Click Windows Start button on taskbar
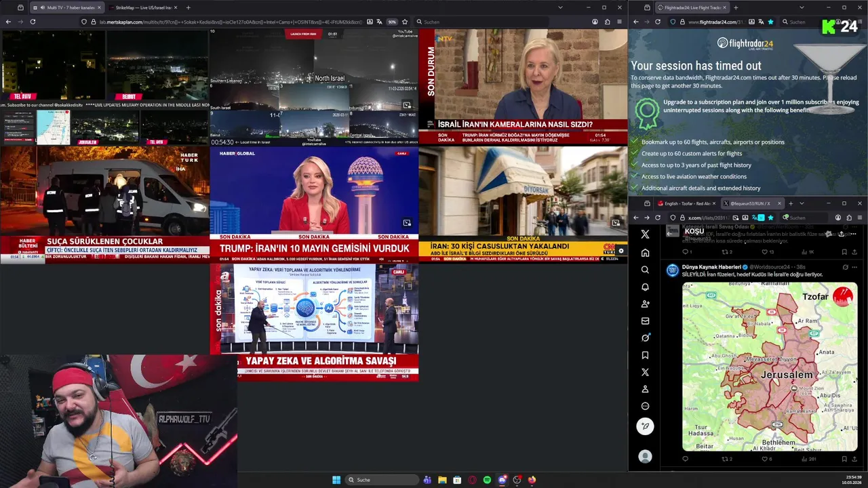Screen dimensions: 868x488 coord(336,480)
